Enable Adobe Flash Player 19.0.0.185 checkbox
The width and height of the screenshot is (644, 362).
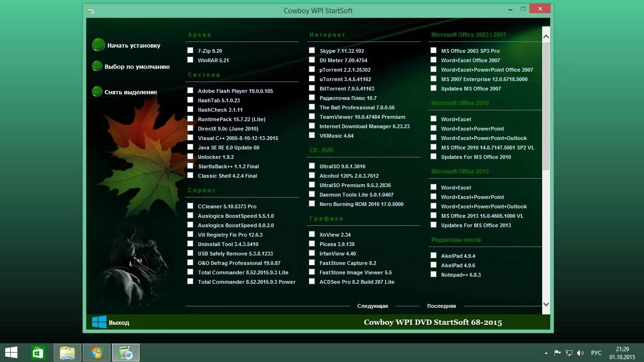(190, 90)
